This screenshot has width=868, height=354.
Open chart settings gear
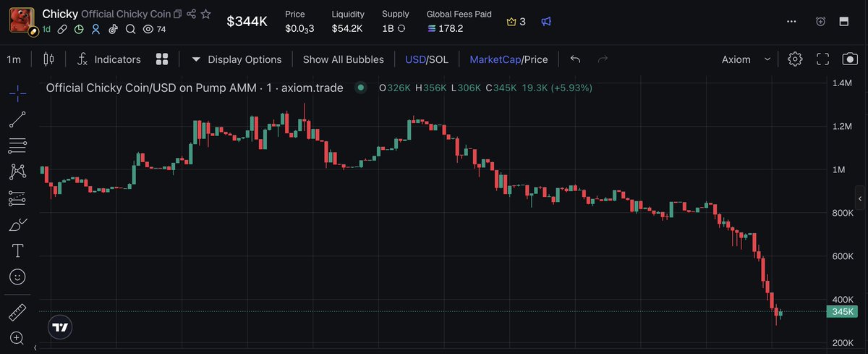[x=795, y=59]
